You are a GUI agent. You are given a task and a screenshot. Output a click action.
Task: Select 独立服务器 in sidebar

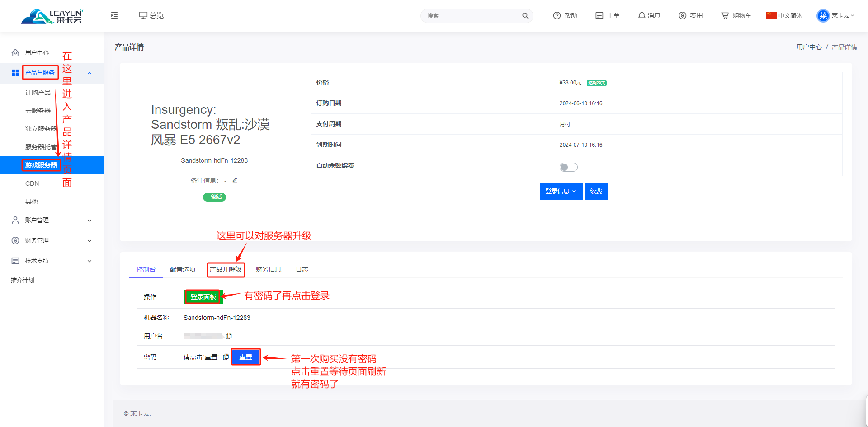(x=41, y=129)
